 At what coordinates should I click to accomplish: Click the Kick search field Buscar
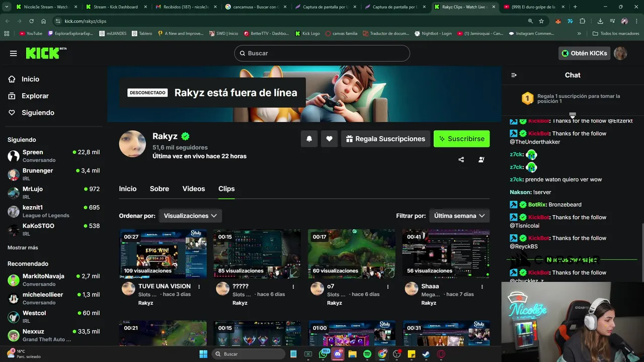click(x=322, y=53)
